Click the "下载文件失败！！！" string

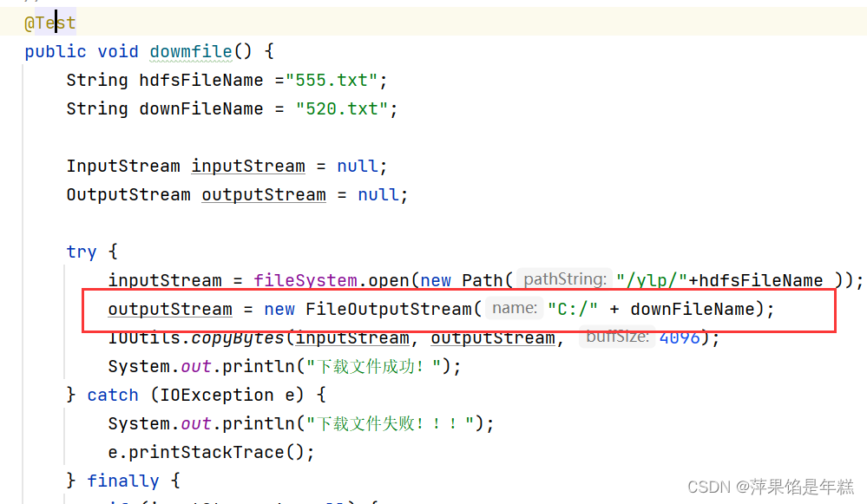[x=390, y=424]
